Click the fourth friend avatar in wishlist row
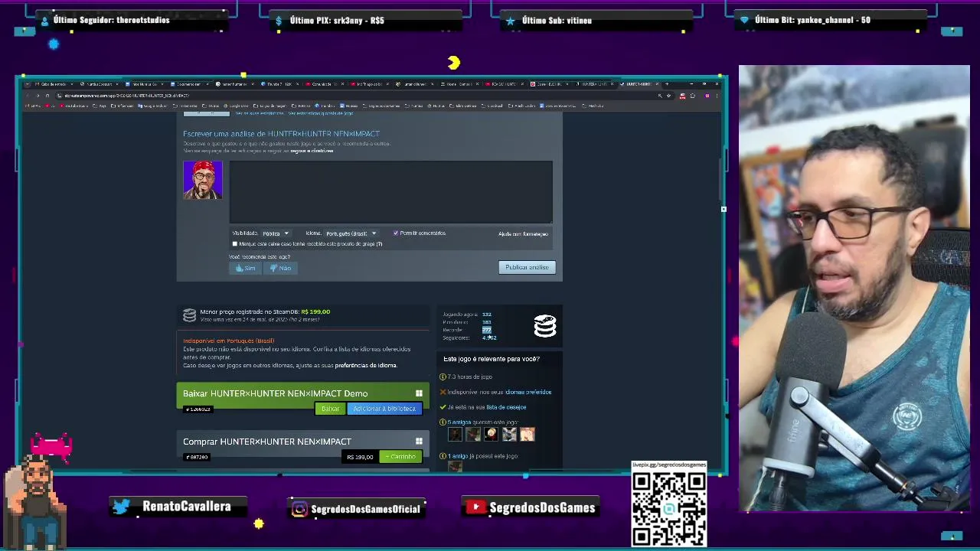The height and width of the screenshot is (551, 980). tap(509, 435)
